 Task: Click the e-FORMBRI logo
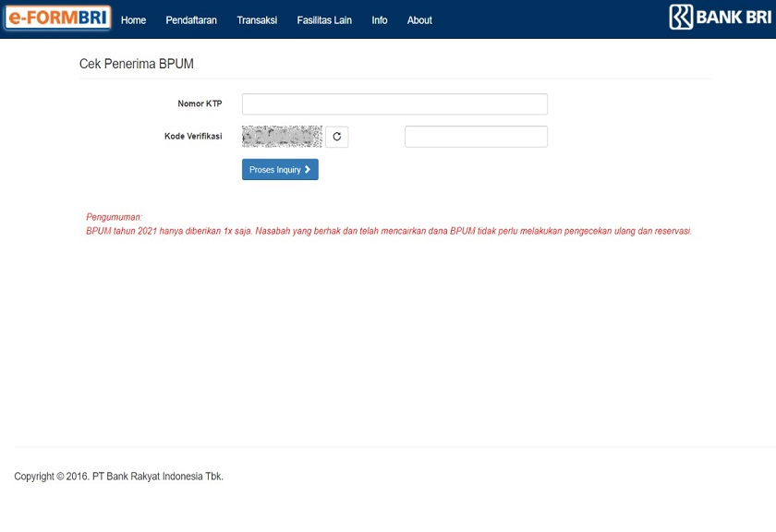click(57, 18)
